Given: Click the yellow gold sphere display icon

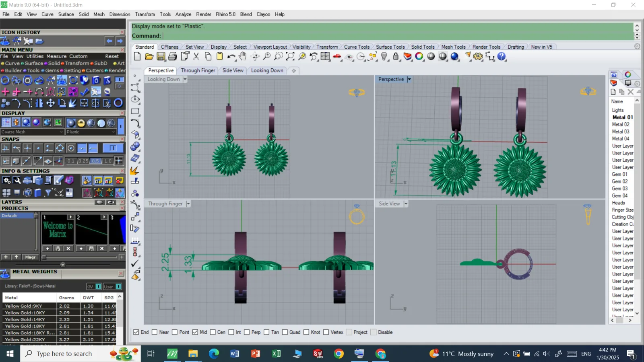Looking at the screenshot, I should [81, 123].
